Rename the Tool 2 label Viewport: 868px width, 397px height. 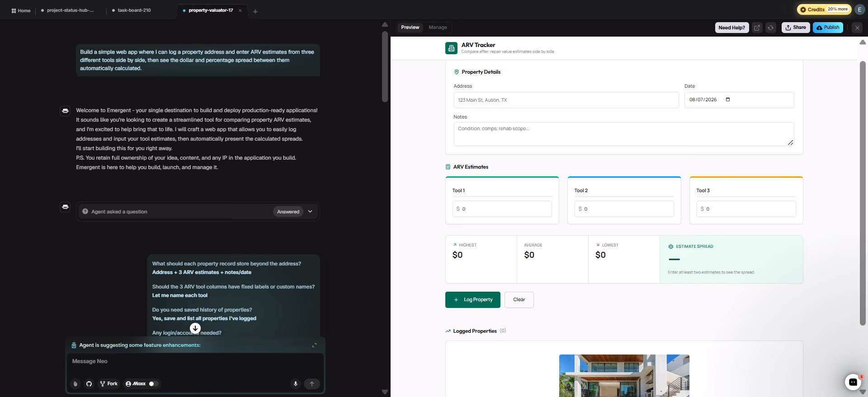click(x=624, y=190)
